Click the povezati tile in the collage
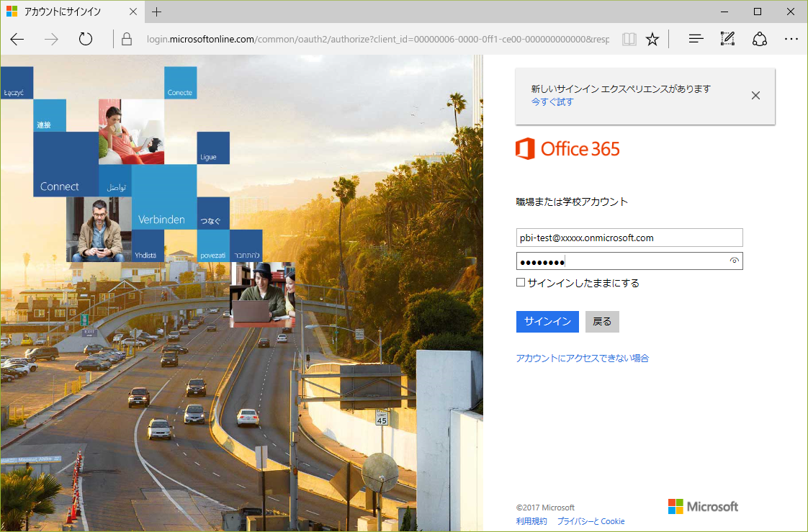Screen dimensions: 808x532 point(213,246)
